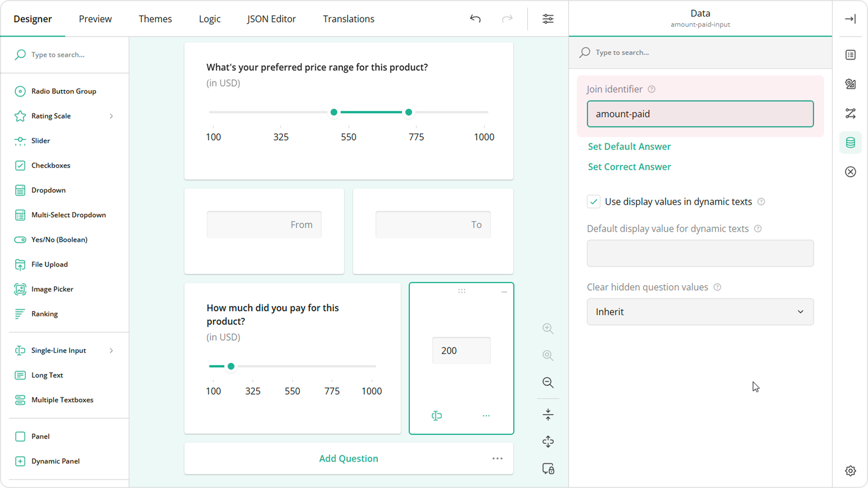Click the Join identifier input field
The width and height of the screenshot is (868, 488).
700,114
